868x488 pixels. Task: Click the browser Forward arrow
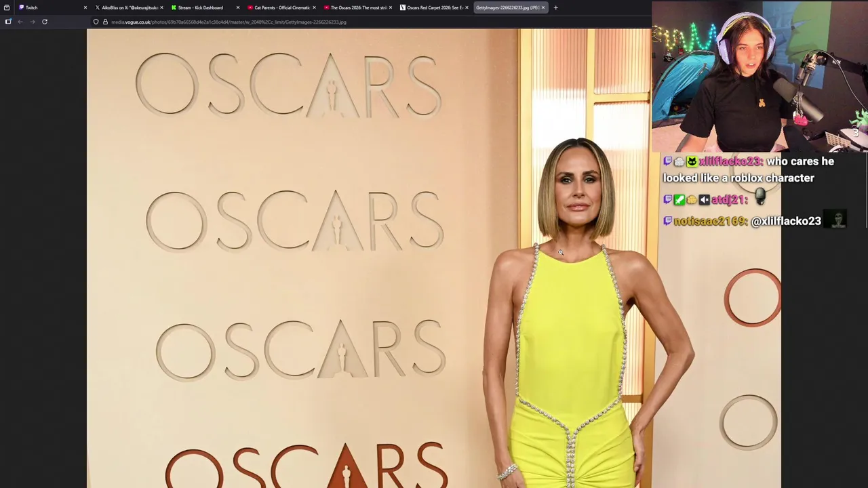point(32,22)
